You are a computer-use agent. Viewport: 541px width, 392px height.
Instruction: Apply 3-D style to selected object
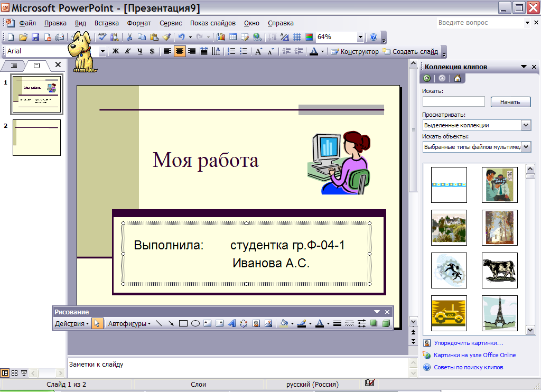386,323
